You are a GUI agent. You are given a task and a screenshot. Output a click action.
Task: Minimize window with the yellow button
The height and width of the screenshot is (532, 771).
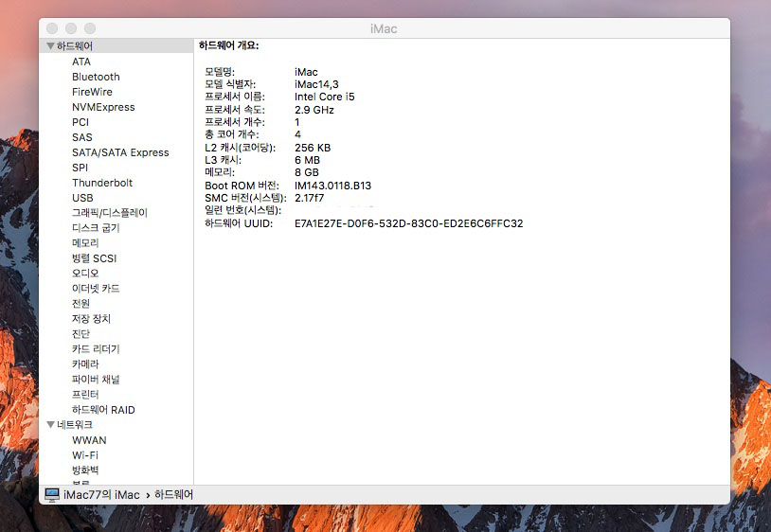[x=71, y=29]
